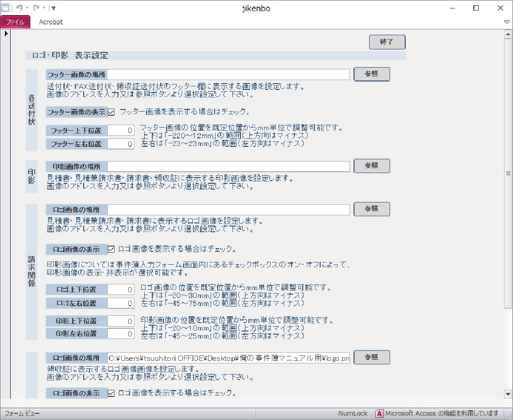Open the ファイル tab
This screenshot has height=420, width=513.
point(15,22)
